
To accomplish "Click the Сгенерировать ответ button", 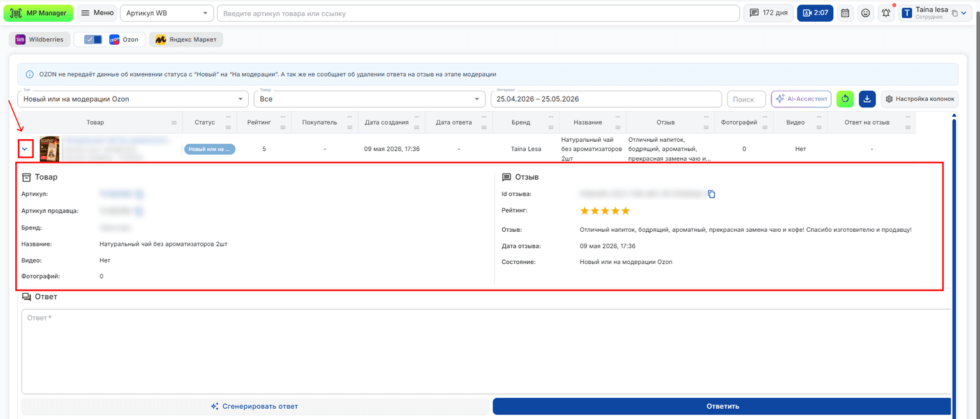I will point(255,406).
